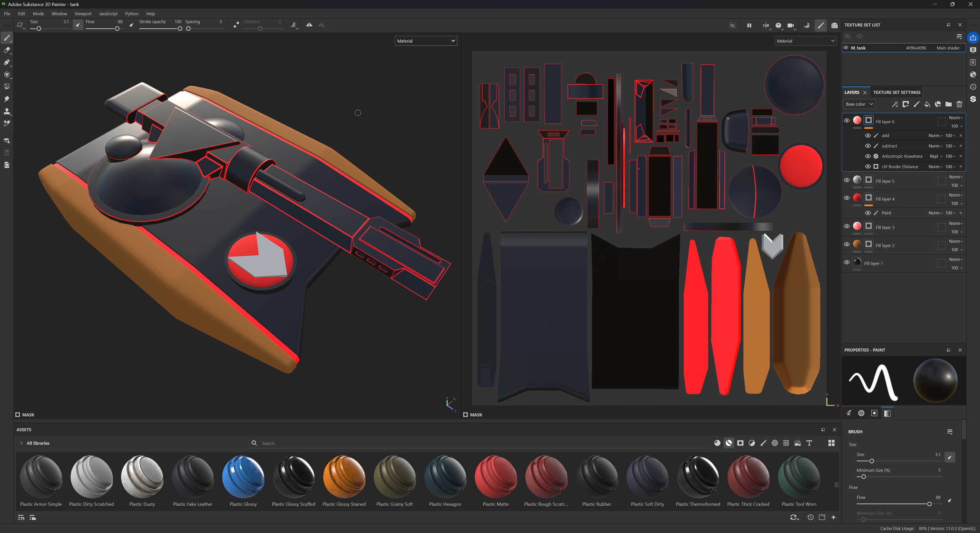Select the Eraser tool in left toolbar
980x533 pixels.
coord(7,50)
